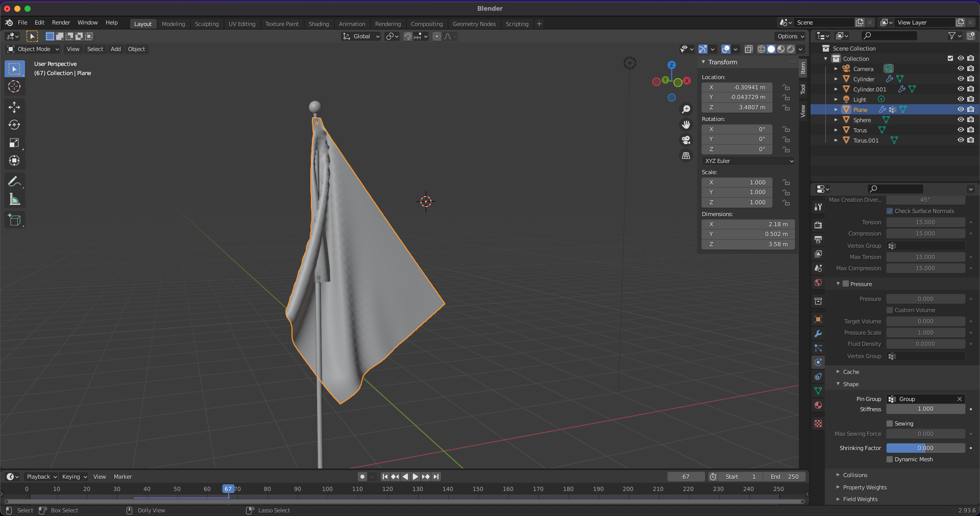980x516 pixels.
Task: Expand the Property Weights panel
Action: coord(865,487)
